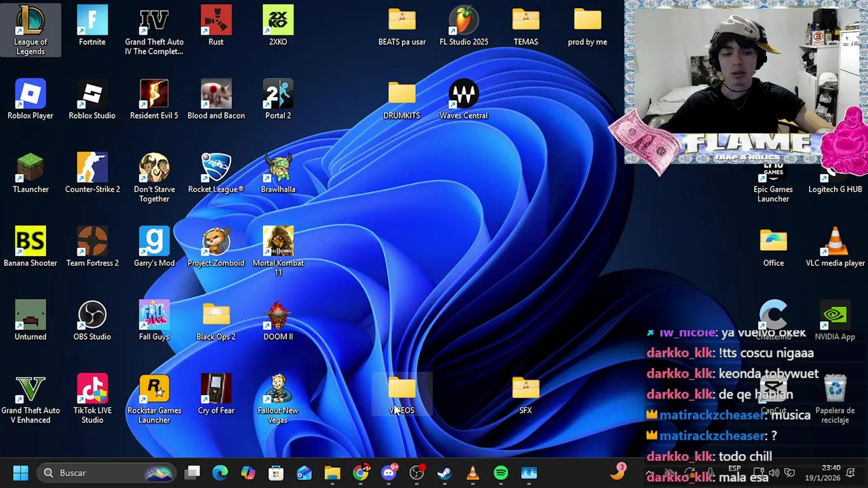Screen dimensions: 868x488
Task: Select the Resident Evil 5 icon
Action: (154, 100)
